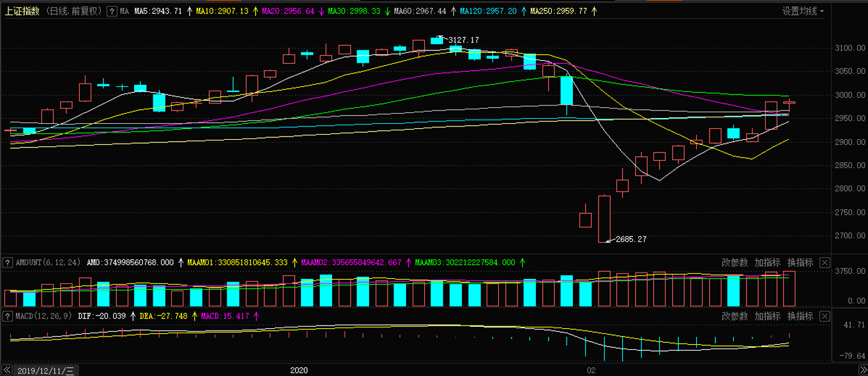This screenshot has width=868, height=376.
Task: Open help icon for AMOUNT indicator
Action: [x=8, y=262]
